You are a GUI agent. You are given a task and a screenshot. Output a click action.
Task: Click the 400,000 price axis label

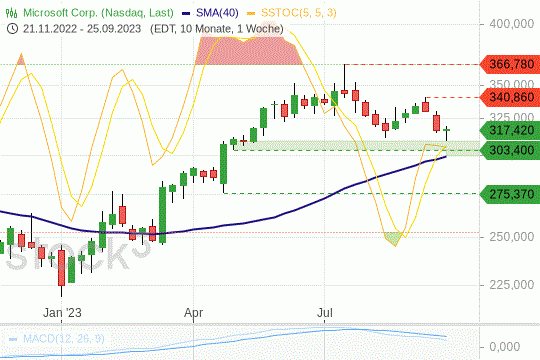point(512,24)
